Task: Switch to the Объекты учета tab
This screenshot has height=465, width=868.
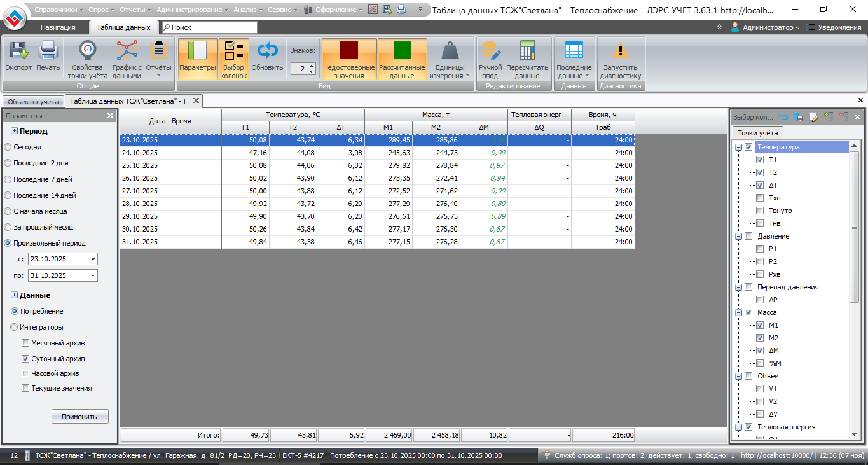Action: (x=33, y=101)
